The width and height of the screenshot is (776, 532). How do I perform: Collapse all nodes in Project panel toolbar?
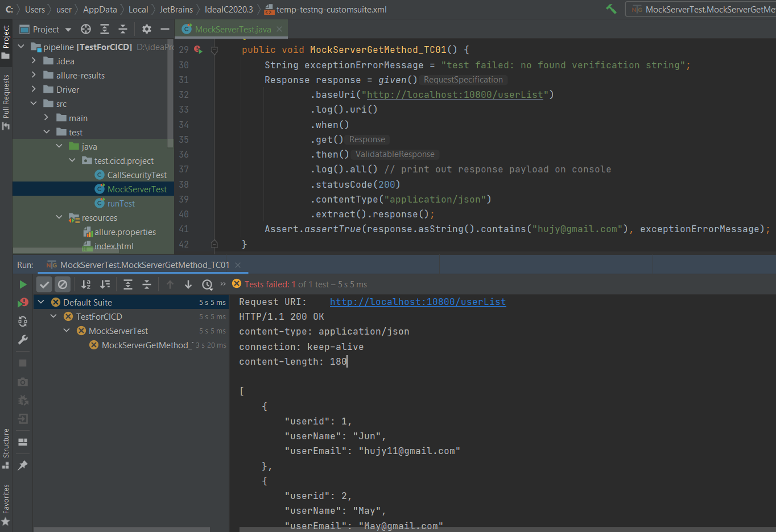pos(123,29)
